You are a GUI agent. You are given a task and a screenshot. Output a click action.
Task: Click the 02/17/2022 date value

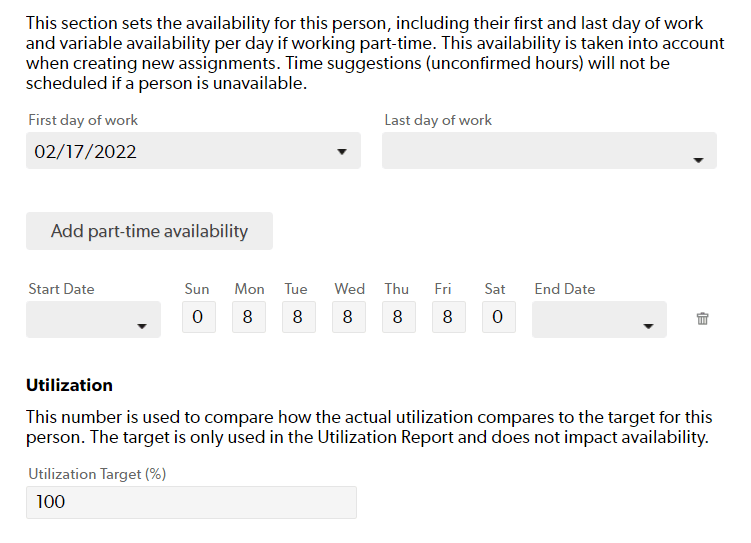point(85,152)
